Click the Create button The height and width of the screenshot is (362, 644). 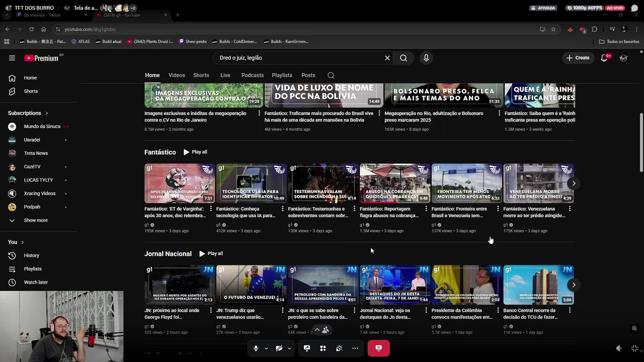(578, 58)
